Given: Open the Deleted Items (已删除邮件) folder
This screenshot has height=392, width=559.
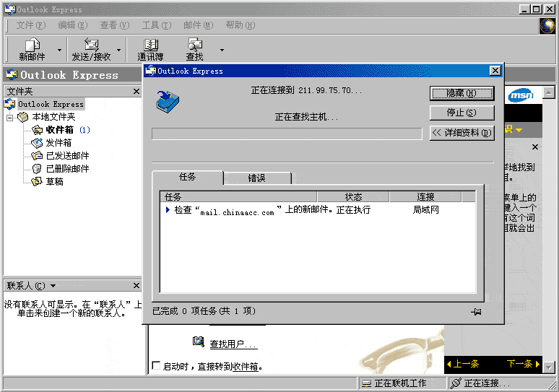Looking at the screenshot, I should coord(67,168).
